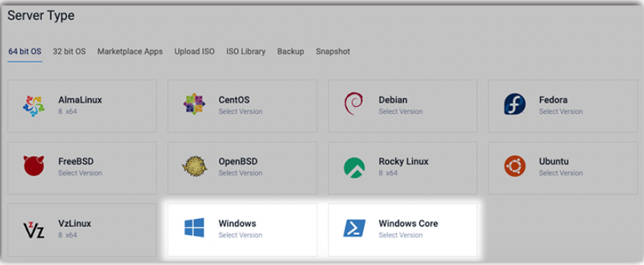Click the Debian swirl logo
The image size is (644, 265).
point(354,104)
